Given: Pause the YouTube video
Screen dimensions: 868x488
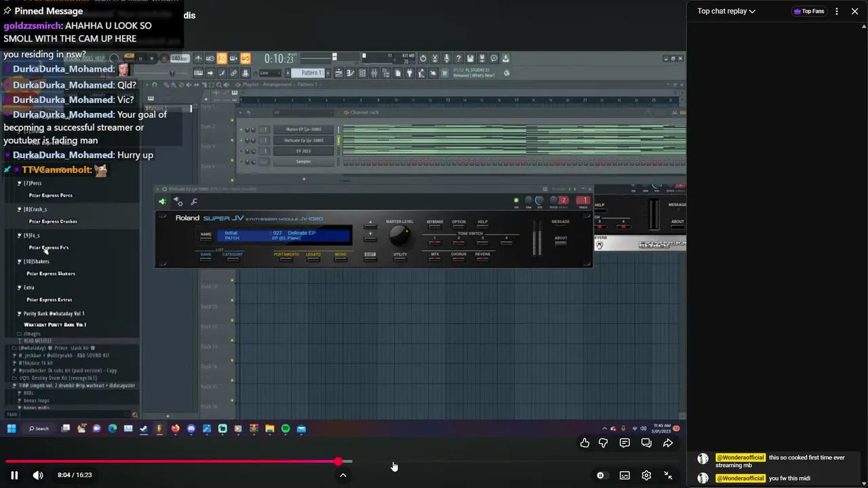Looking at the screenshot, I should coord(14,475).
